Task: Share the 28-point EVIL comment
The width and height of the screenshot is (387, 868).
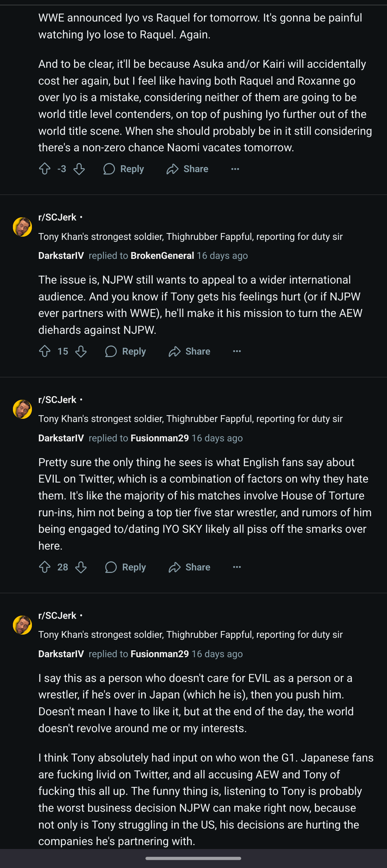Action: [190, 567]
